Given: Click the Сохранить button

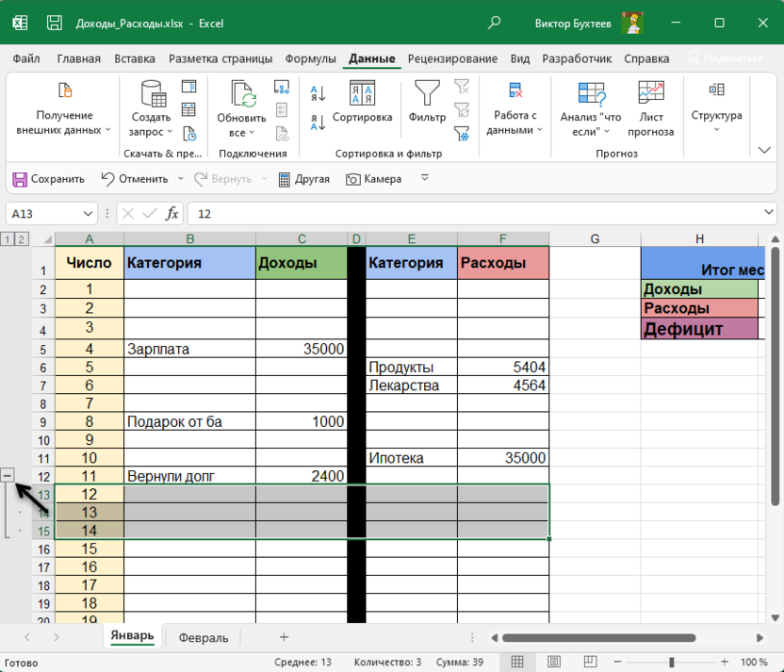Looking at the screenshot, I should [48, 178].
